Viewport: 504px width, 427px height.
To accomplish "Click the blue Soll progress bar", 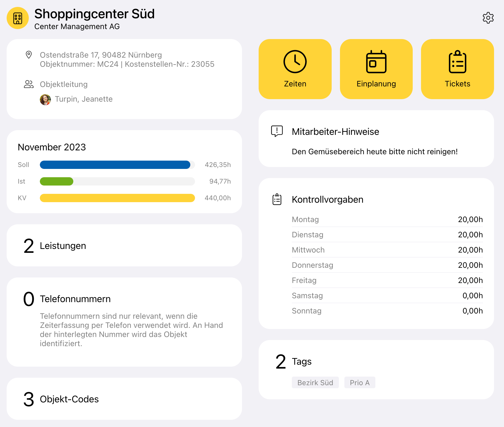I will click(x=115, y=165).
